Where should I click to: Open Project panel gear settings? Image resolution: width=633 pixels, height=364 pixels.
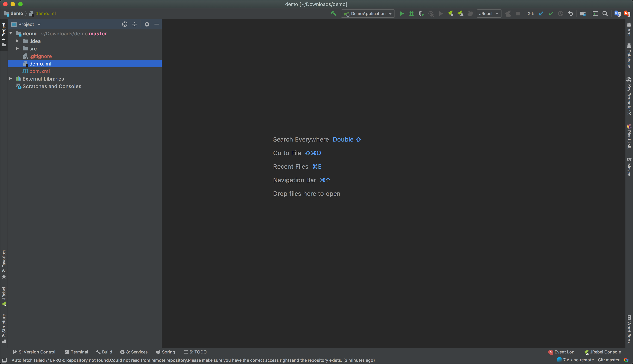(x=147, y=24)
